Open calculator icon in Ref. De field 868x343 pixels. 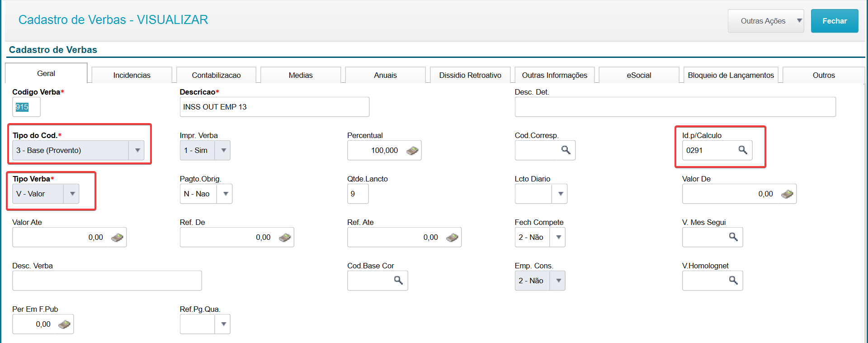click(285, 238)
